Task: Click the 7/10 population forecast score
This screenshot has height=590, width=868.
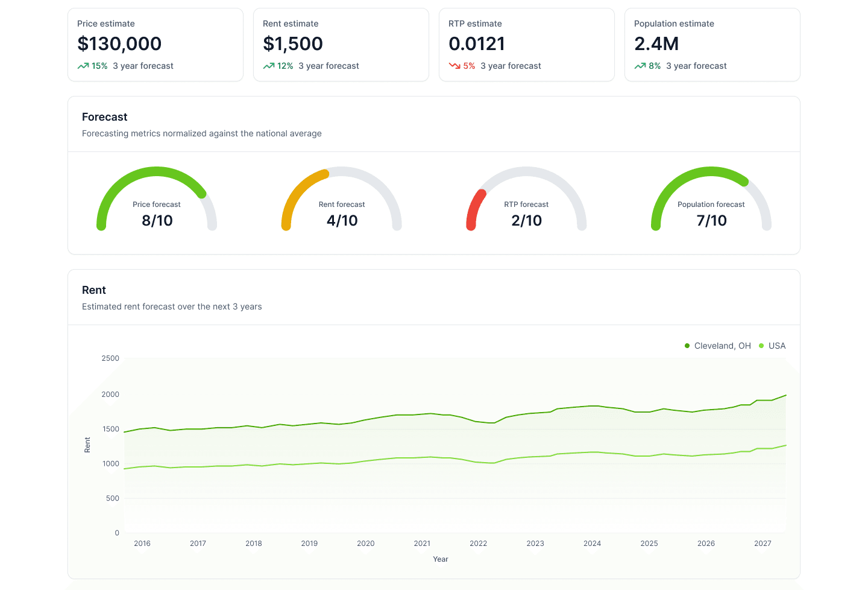Action: click(x=711, y=221)
